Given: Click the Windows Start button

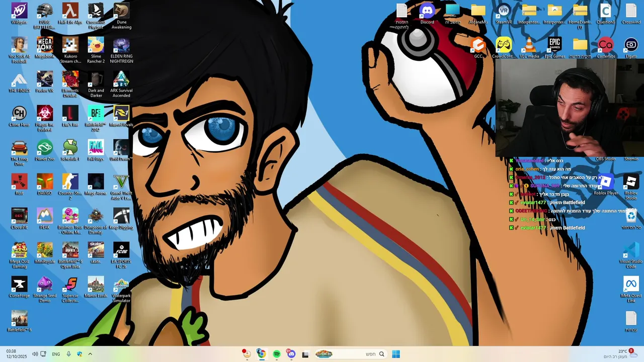Looking at the screenshot, I should (x=396, y=354).
